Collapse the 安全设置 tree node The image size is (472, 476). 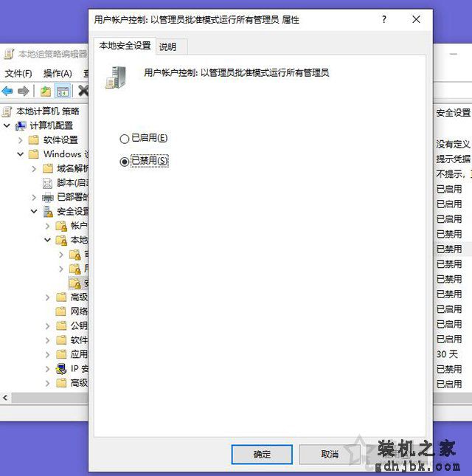(x=34, y=211)
